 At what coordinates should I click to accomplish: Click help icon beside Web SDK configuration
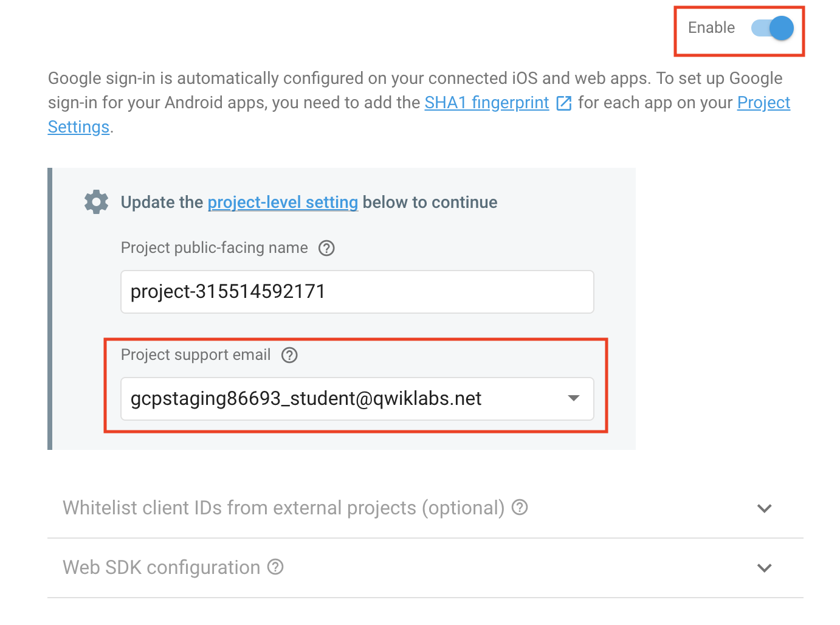point(275,567)
